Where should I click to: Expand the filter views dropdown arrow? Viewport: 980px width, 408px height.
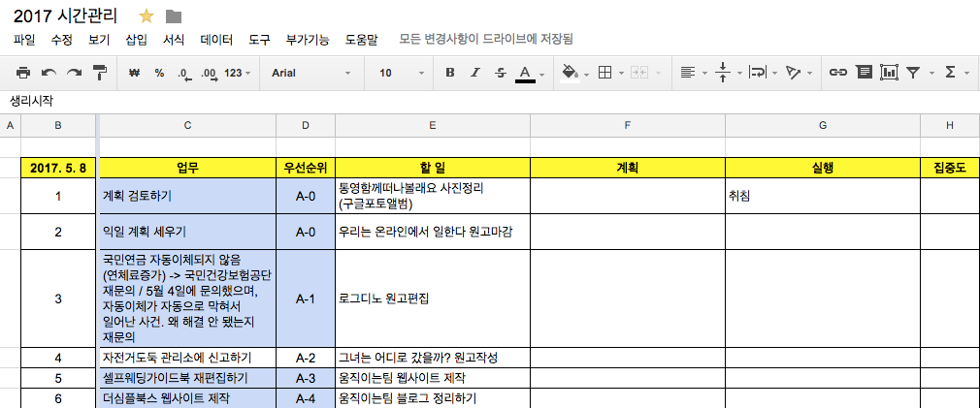point(931,74)
